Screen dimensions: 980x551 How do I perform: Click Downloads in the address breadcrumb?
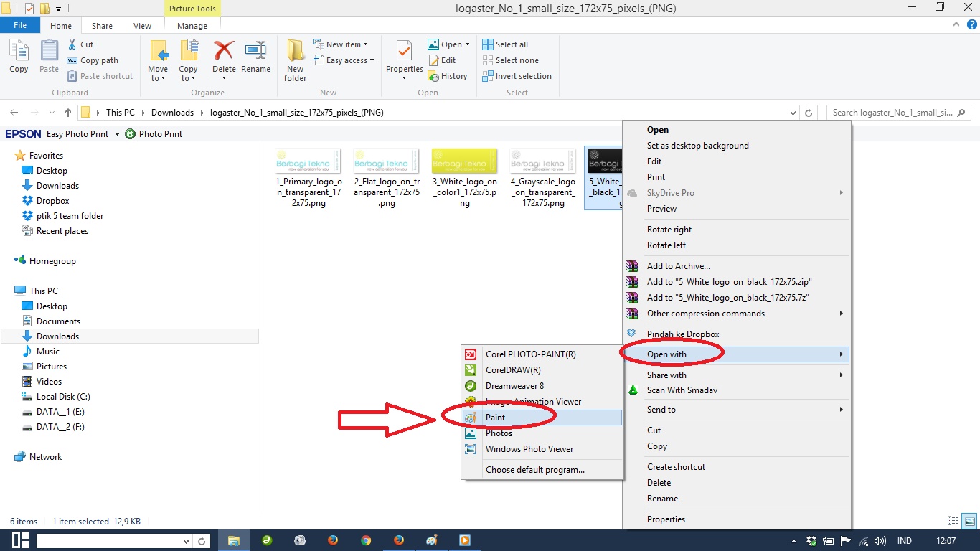point(172,113)
